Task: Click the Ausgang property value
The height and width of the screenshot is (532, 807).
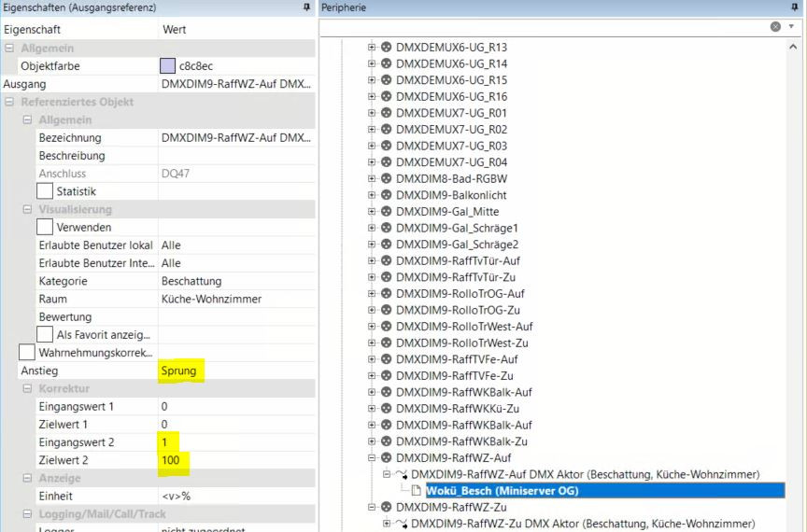Action: tap(236, 84)
